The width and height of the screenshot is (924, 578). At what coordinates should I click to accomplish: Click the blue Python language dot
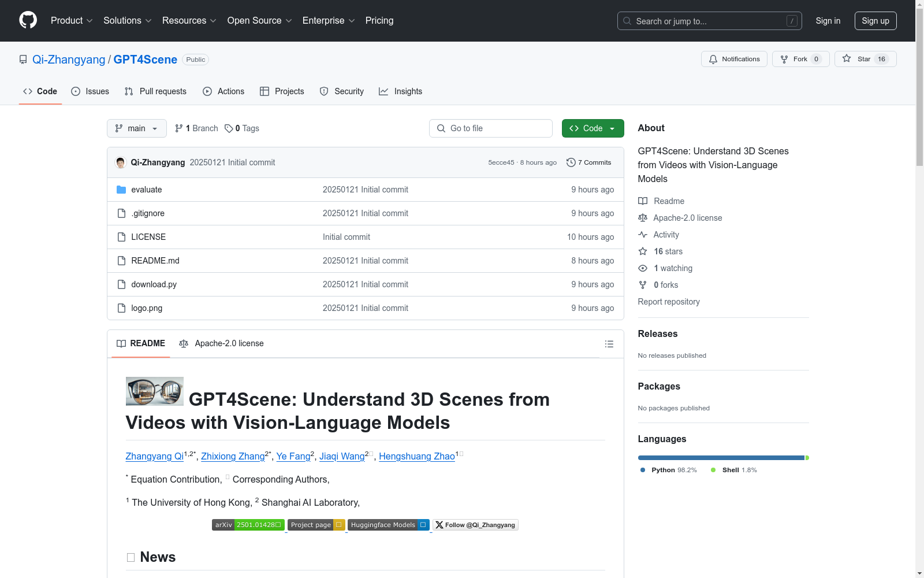tap(643, 470)
